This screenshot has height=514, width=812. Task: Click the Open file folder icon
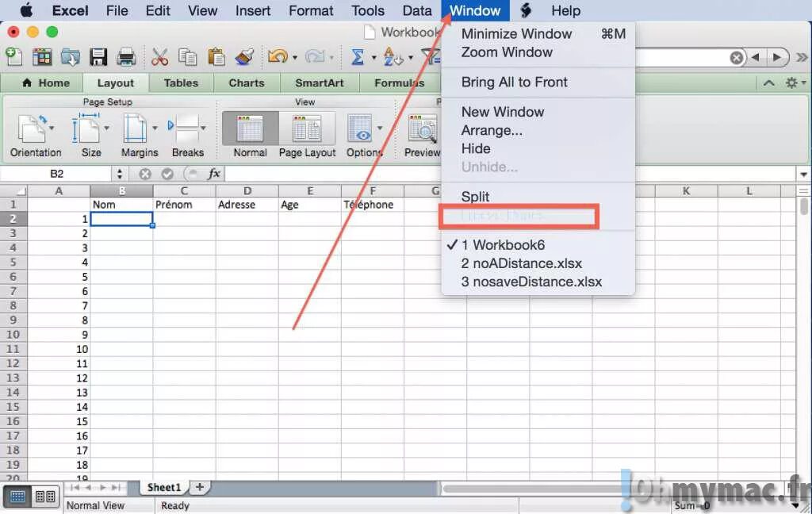point(70,56)
